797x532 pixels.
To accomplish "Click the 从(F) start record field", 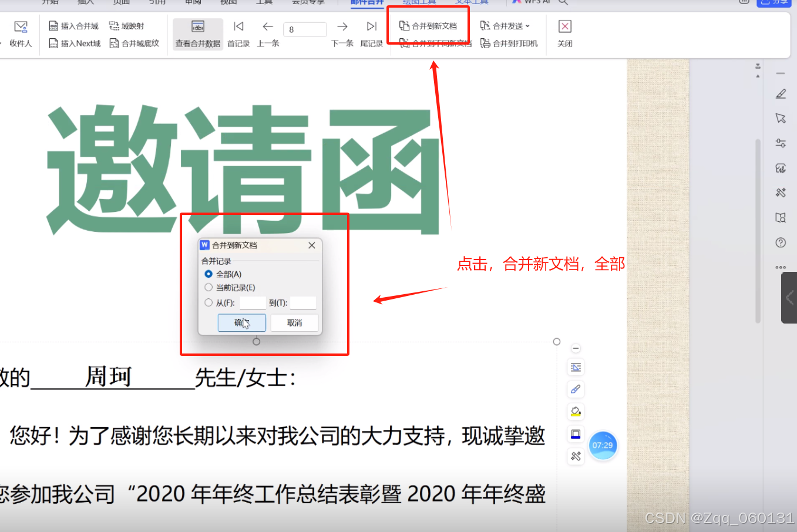I will (x=253, y=303).
